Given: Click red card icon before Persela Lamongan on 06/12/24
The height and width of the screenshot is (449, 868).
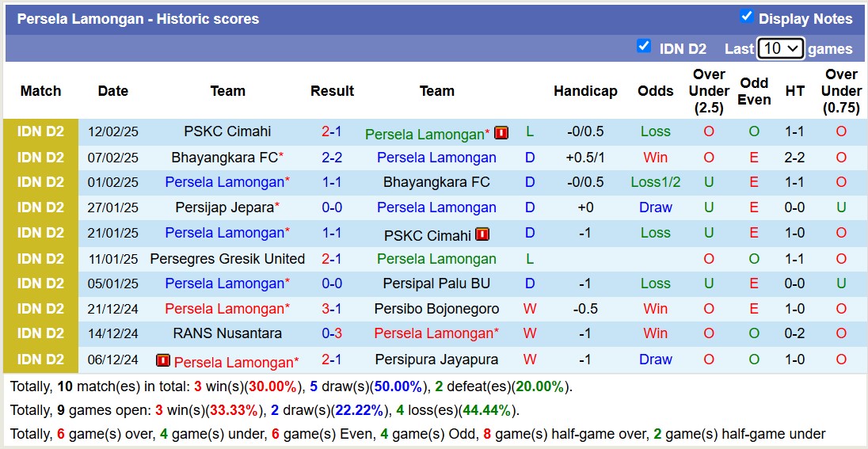Looking at the screenshot, I should point(163,361).
